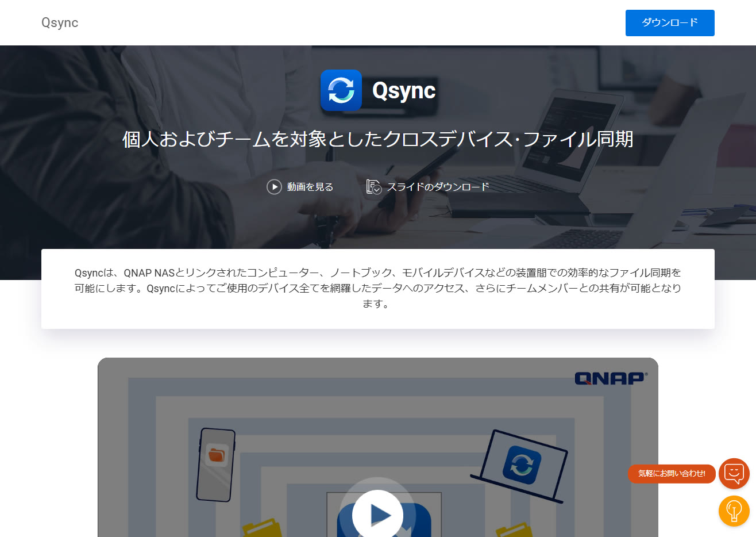Click the laptop illustration with sync icon

coord(519,466)
